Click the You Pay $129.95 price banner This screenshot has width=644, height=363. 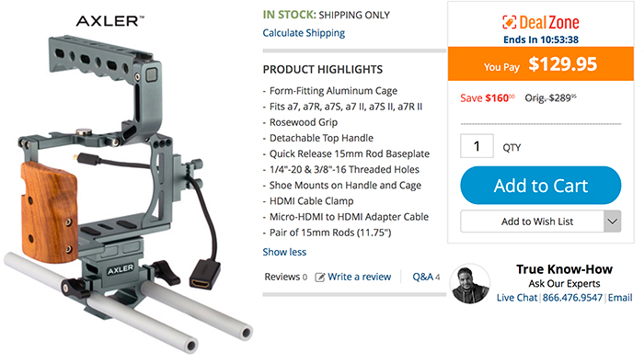pos(541,64)
